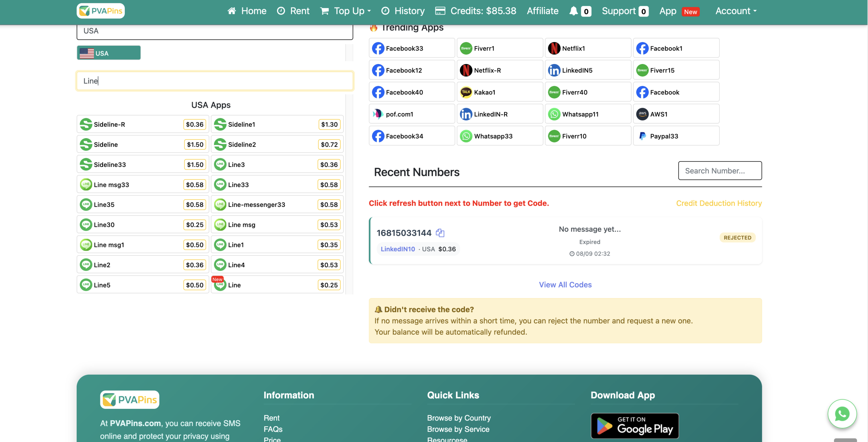Click View All Codes link
Image resolution: width=868 pixels, height=442 pixels.
tap(565, 285)
